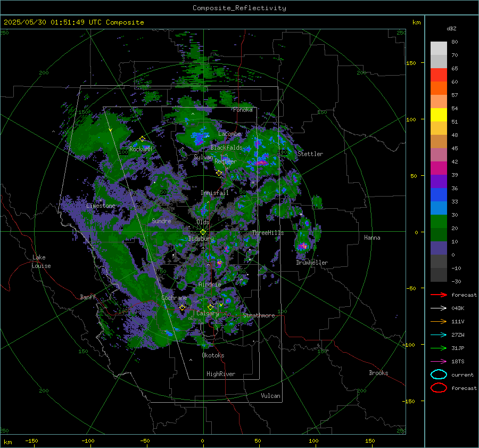This screenshot has height=448, width=479.
Task: Click the green 31JP arrow in legend
Action: (x=439, y=348)
